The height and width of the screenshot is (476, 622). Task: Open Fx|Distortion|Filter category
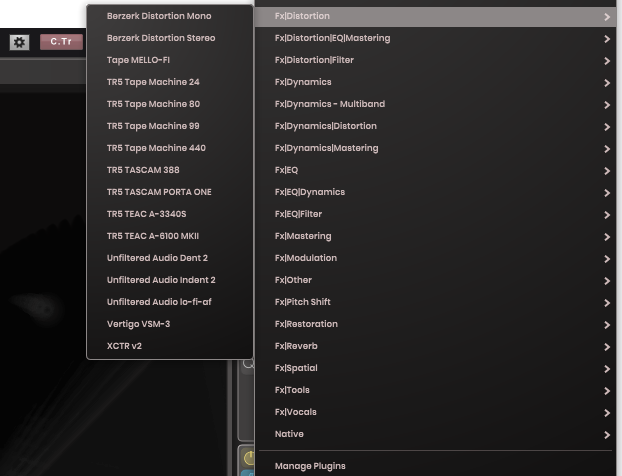click(436, 61)
